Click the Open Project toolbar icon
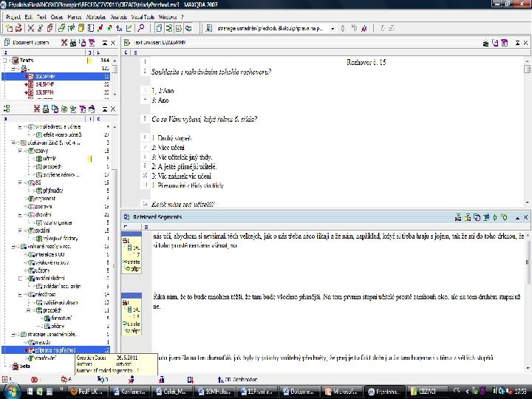 [18, 28]
